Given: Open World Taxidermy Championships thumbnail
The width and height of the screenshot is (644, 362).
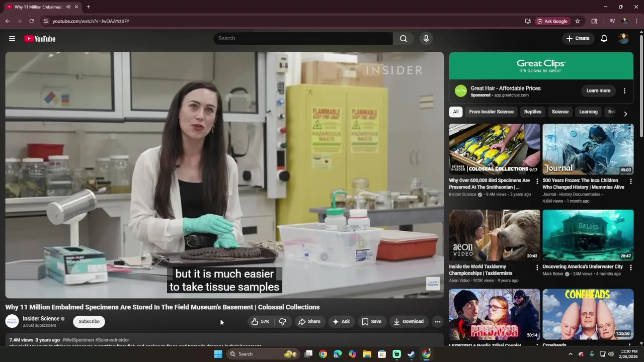Looking at the screenshot, I should tap(495, 235).
